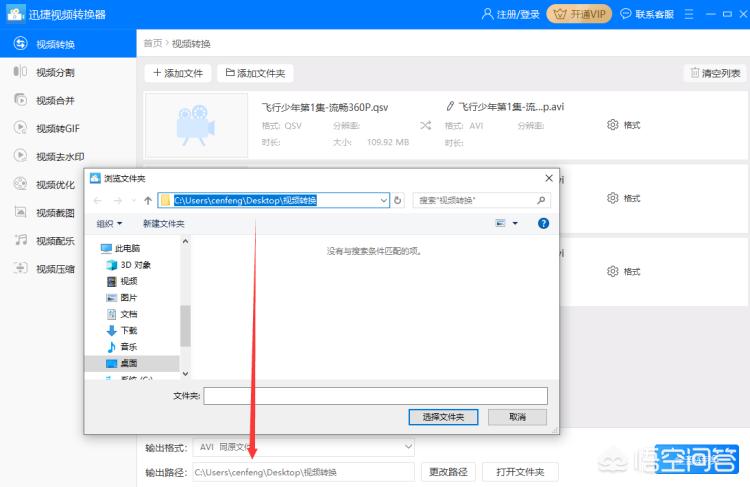750x487 pixels.
Task: Click the camera thumbnail of the first video
Action: coord(196,126)
